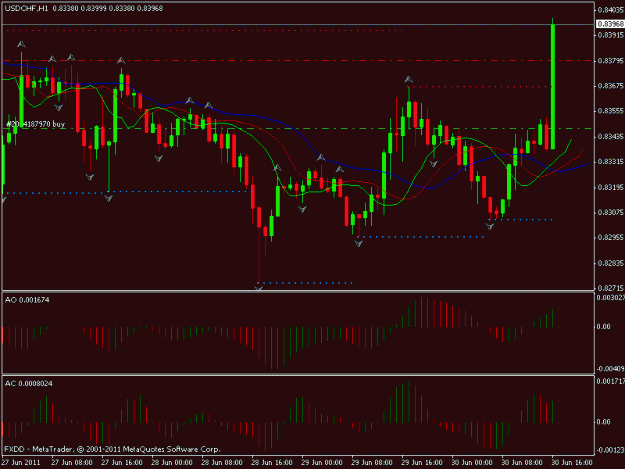Click the AO 0.001674 indicator label
Viewport: 625px width, 469px height.
(x=27, y=300)
